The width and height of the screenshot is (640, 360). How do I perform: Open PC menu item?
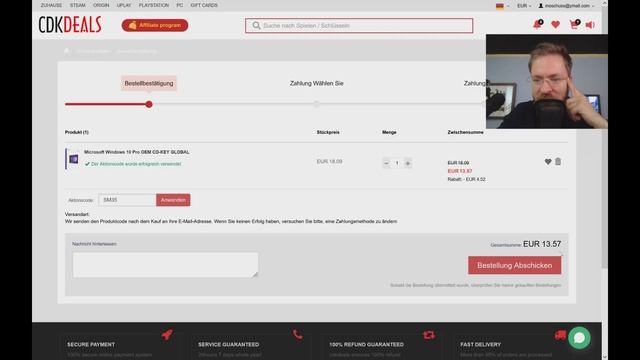[180, 5]
